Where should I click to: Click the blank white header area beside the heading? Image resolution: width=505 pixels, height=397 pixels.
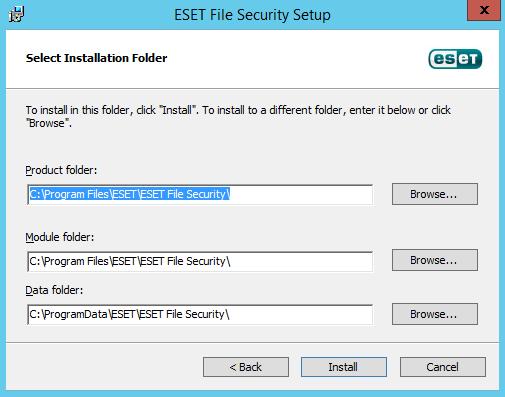pos(297,59)
